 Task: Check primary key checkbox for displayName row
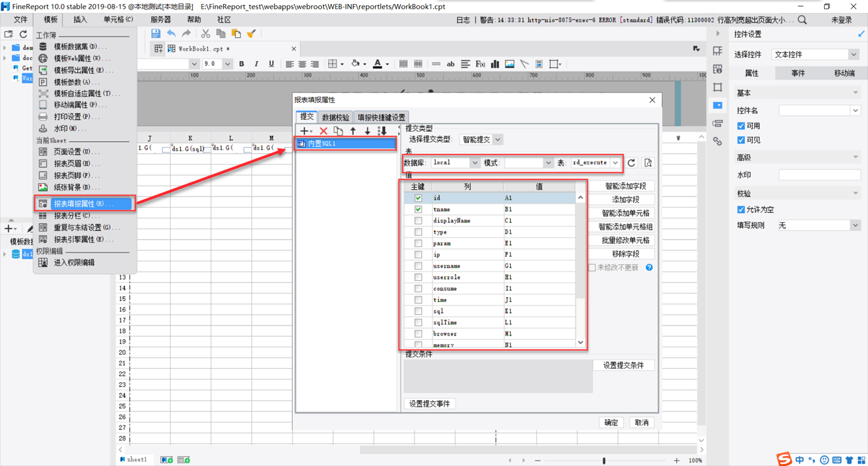[418, 220]
